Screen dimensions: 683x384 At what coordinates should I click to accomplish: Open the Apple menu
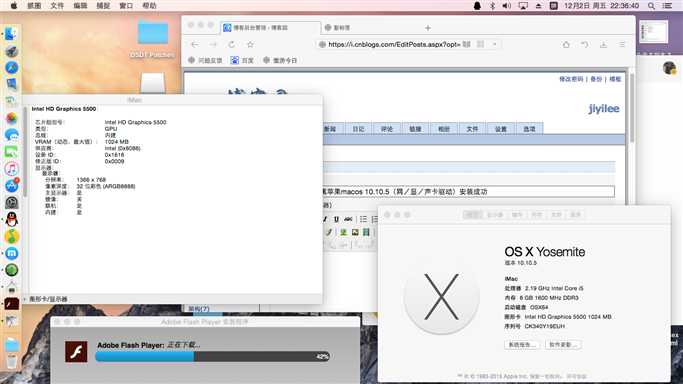click(14, 6)
